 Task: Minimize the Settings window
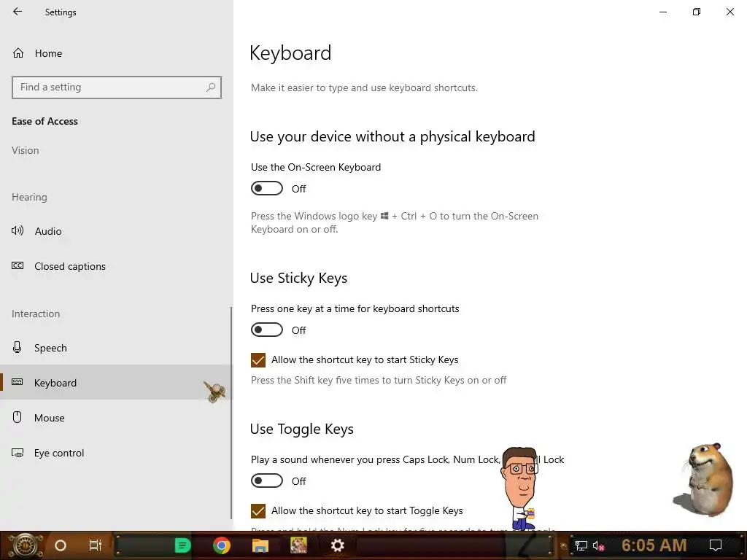663,12
